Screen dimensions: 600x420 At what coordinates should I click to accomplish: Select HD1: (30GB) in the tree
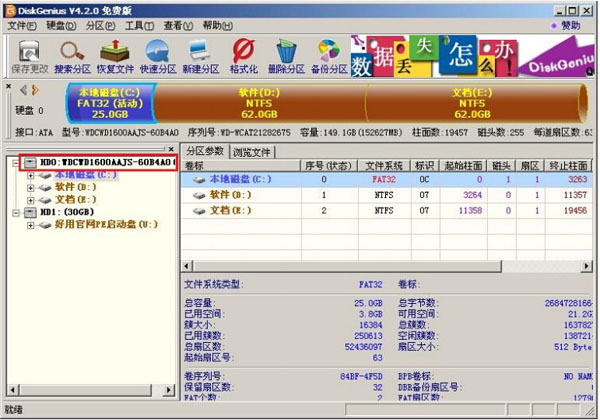67,212
